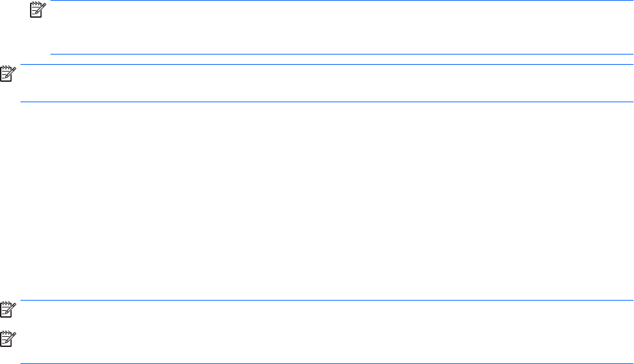Click the right end of the bottom-most blue line
The width and height of the screenshot is (634, 364).
631,363
